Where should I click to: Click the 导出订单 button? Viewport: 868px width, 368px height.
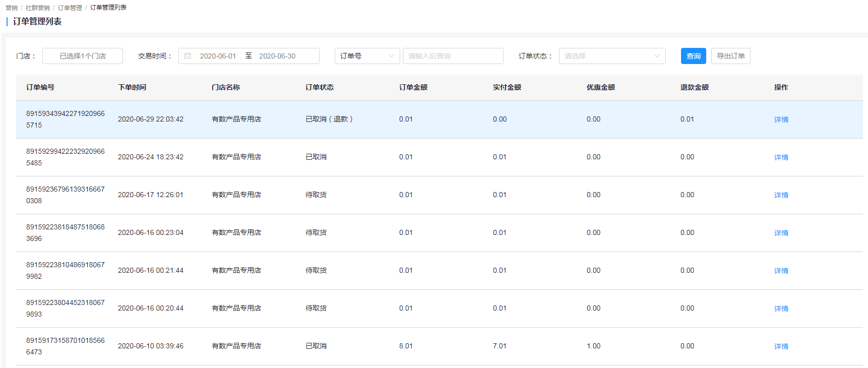tap(730, 56)
